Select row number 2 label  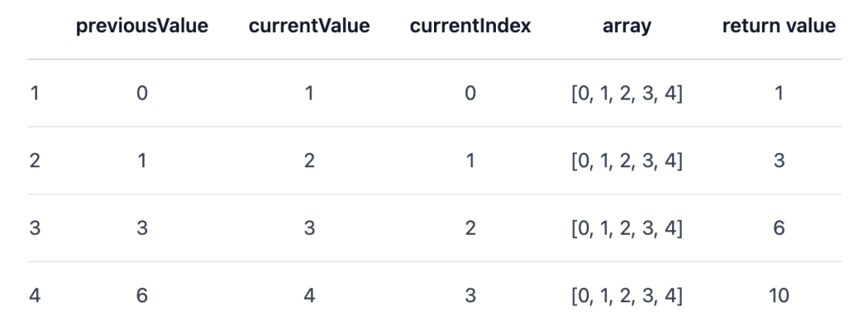coord(34,161)
